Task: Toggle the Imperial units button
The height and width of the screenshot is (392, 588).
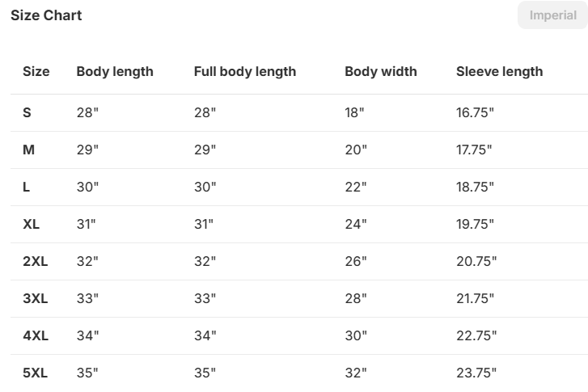Action: point(552,15)
